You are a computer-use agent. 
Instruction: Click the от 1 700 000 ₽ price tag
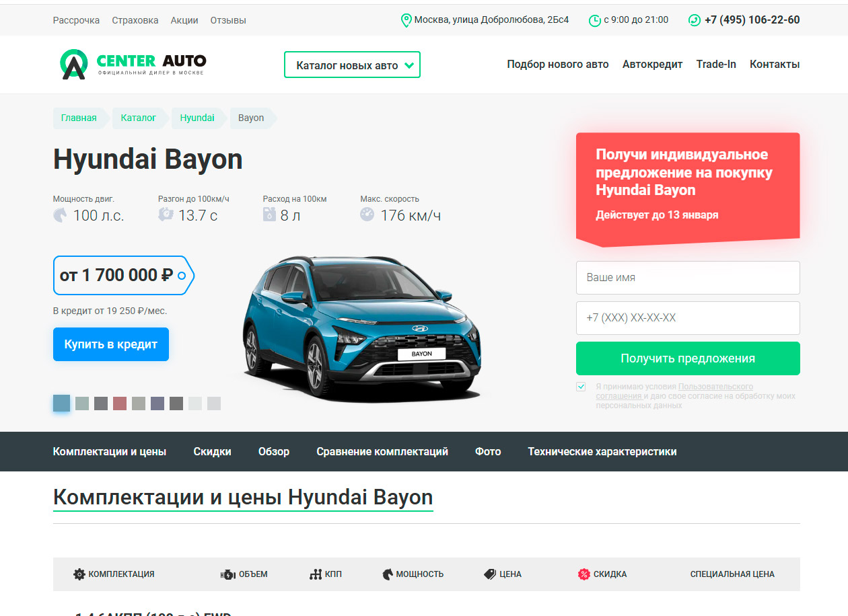(124, 275)
